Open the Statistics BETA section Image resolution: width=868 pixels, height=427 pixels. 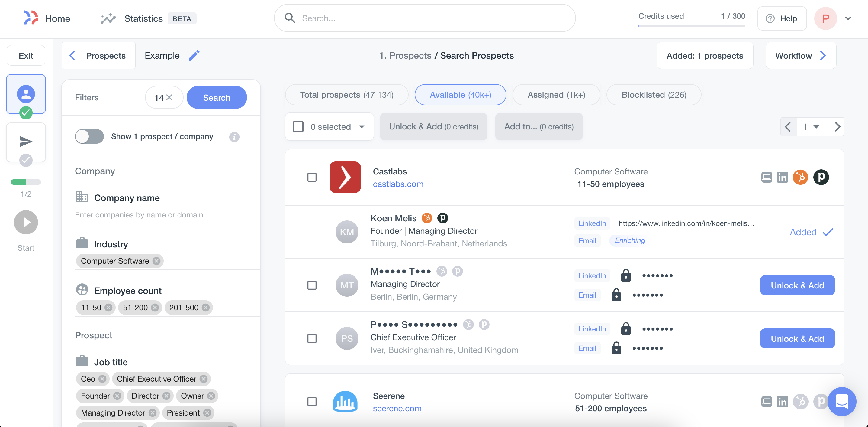pyautogui.click(x=143, y=18)
